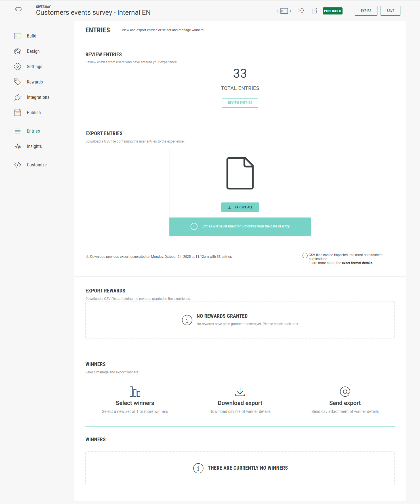The height and width of the screenshot is (504, 420).
Task: Open the Customize code section
Action: pyautogui.click(x=37, y=165)
